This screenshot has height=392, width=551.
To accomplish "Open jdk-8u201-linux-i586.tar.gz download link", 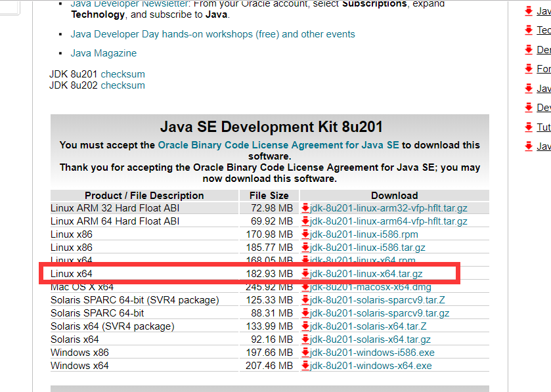I will tap(368, 248).
